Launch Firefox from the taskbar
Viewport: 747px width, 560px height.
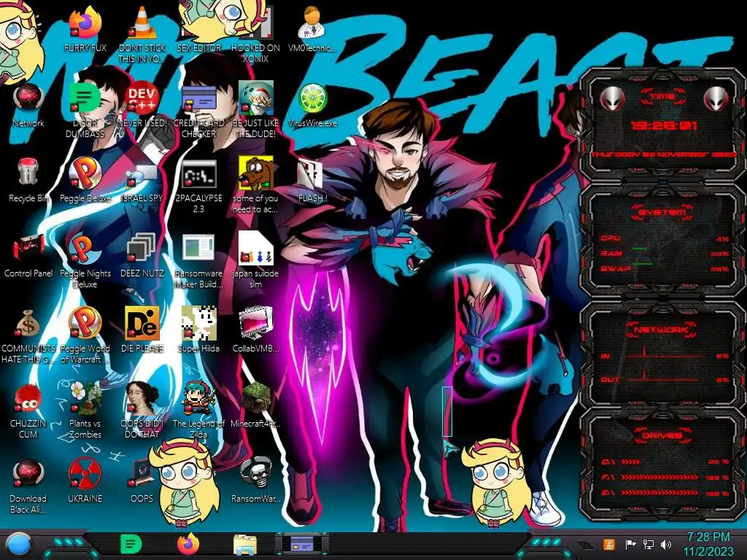[x=188, y=544]
